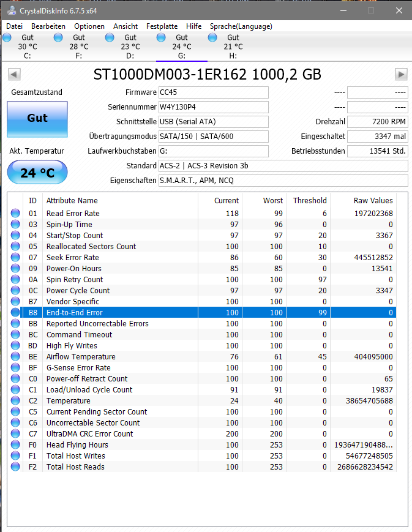The height and width of the screenshot is (532, 412).
Task: Select drive C: status orb
Action: point(7,37)
